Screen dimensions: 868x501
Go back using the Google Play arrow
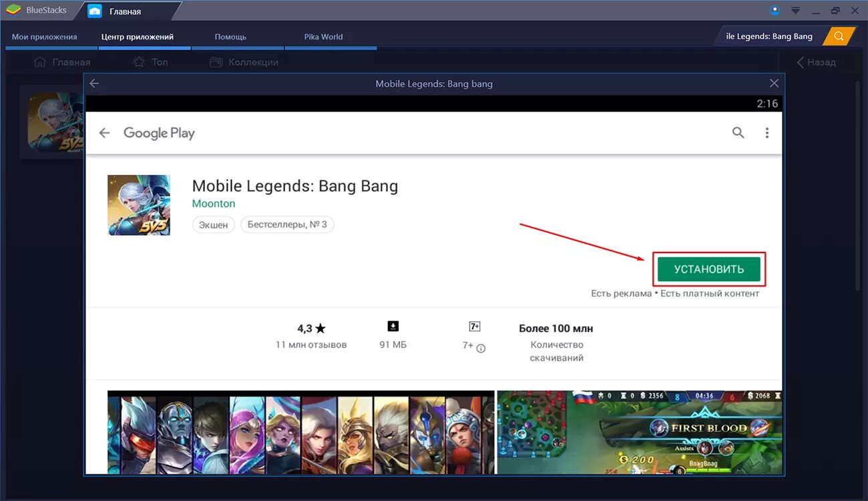(x=104, y=132)
